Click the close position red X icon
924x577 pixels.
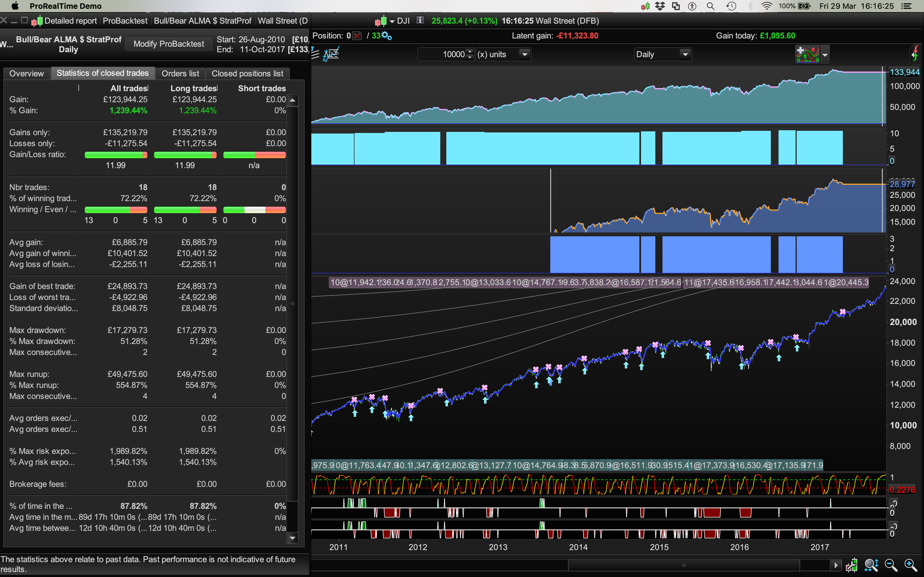coord(357,36)
